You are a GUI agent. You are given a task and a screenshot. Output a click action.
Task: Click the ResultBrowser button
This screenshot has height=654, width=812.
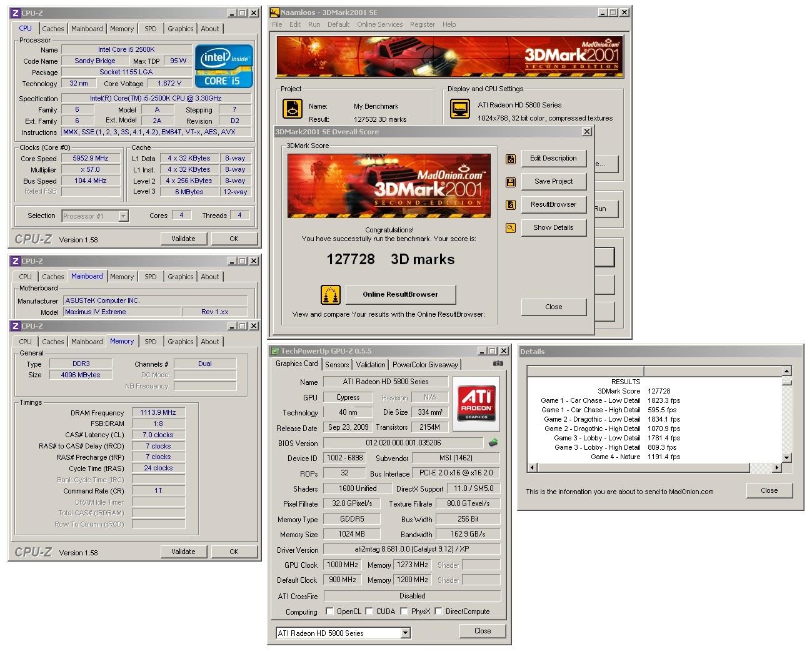pos(553,205)
